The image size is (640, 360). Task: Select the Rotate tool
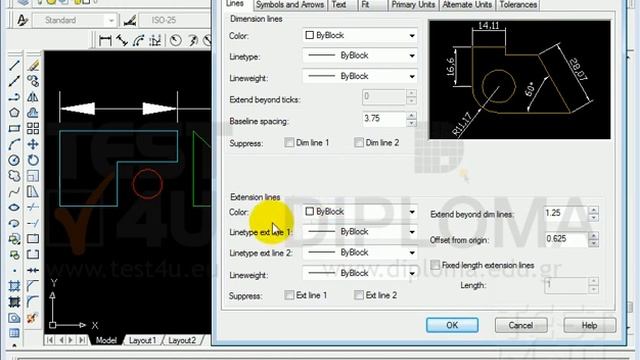pyautogui.click(x=33, y=160)
